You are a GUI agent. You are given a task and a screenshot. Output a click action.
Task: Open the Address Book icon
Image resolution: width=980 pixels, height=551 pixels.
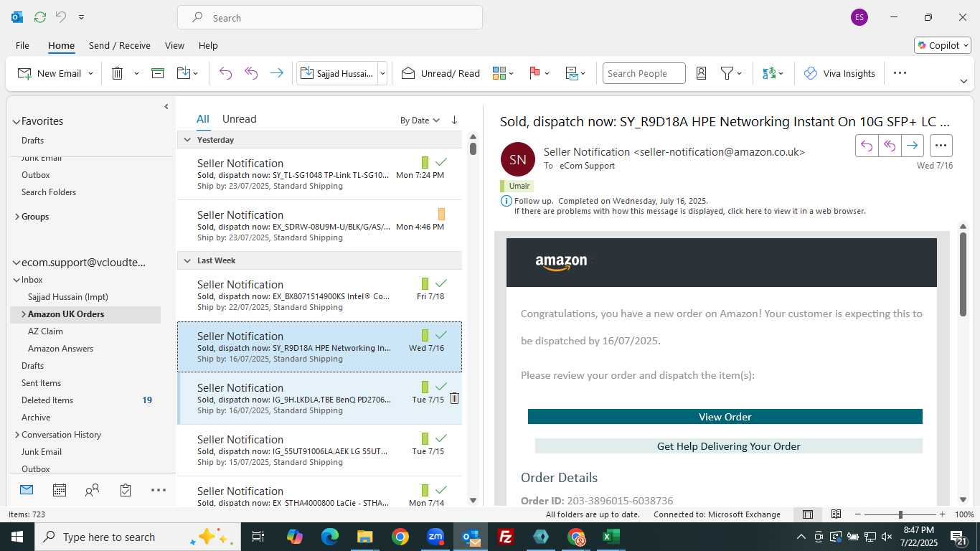coord(702,73)
